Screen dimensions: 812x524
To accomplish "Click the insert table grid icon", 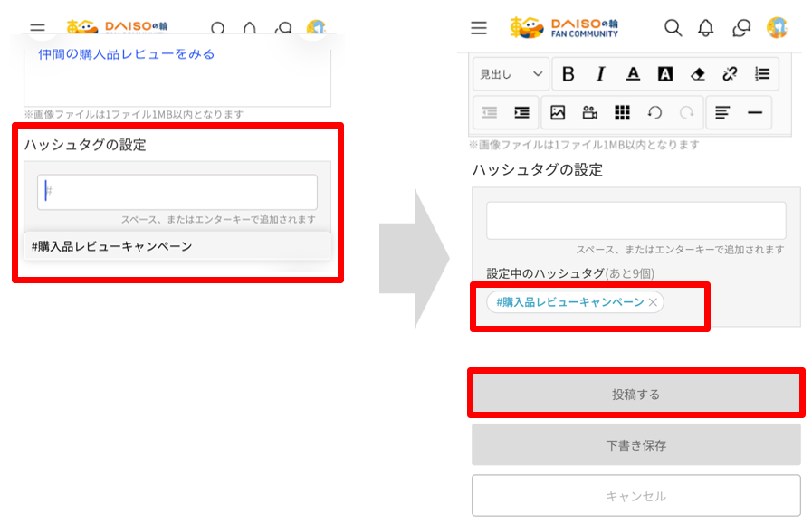I will click(622, 112).
